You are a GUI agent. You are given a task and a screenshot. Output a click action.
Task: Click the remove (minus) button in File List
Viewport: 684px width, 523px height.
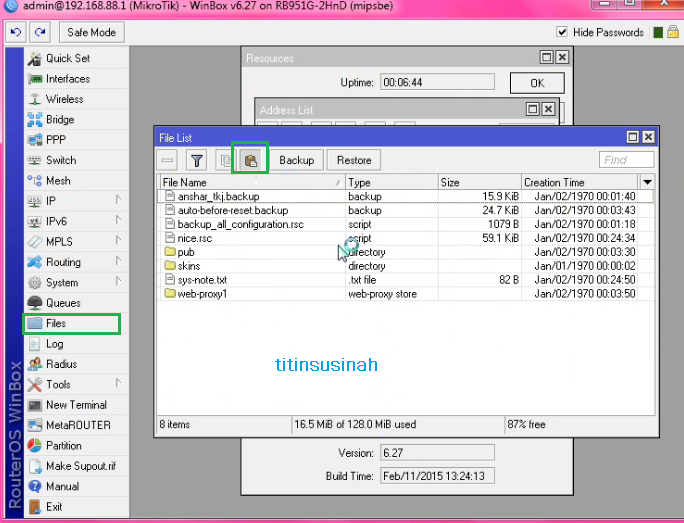(x=168, y=161)
